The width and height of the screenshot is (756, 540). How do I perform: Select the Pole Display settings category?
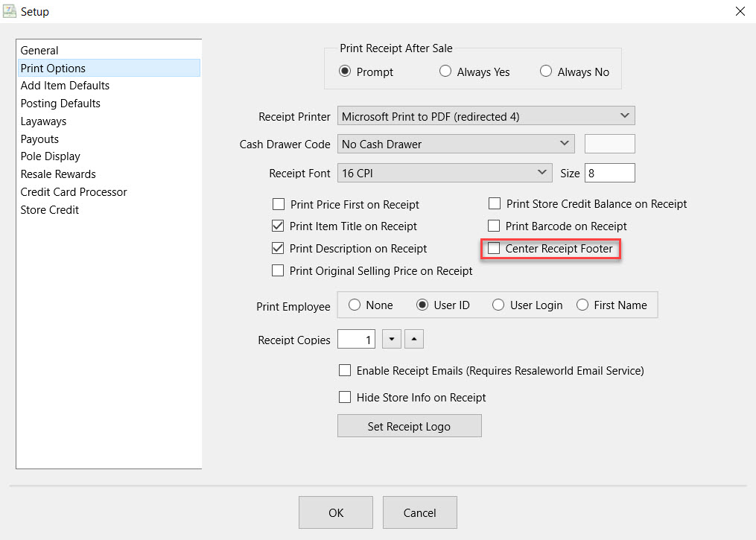tap(50, 156)
